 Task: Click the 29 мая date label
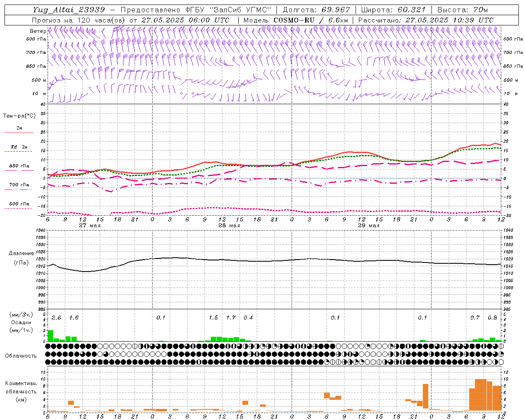(368, 226)
